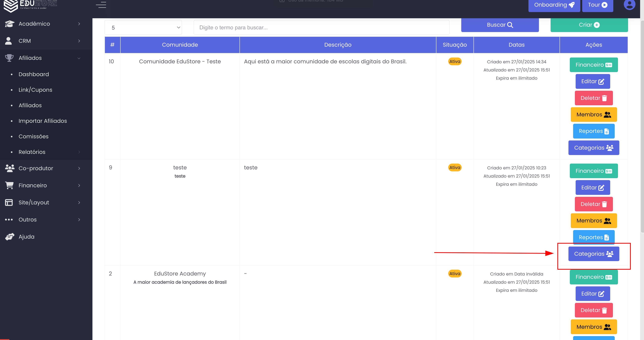Viewport: 644px width, 340px height.
Task: Click the green Criar button
Action: tap(589, 25)
